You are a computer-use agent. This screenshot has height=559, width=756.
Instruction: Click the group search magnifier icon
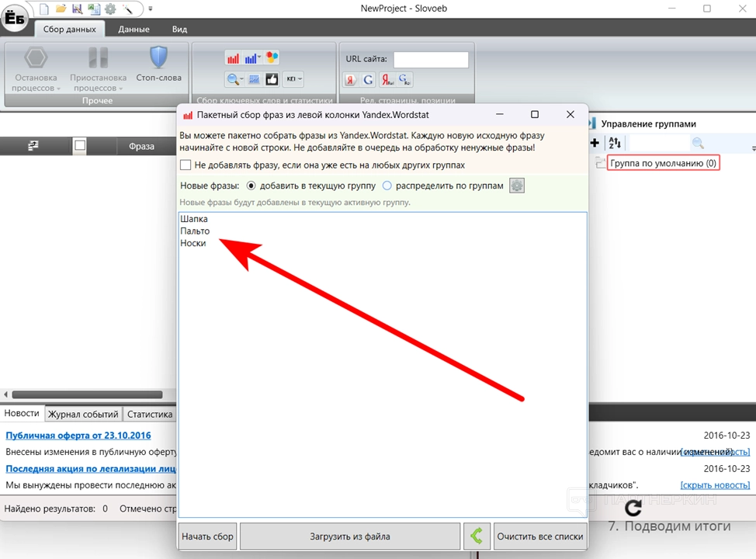coord(698,143)
